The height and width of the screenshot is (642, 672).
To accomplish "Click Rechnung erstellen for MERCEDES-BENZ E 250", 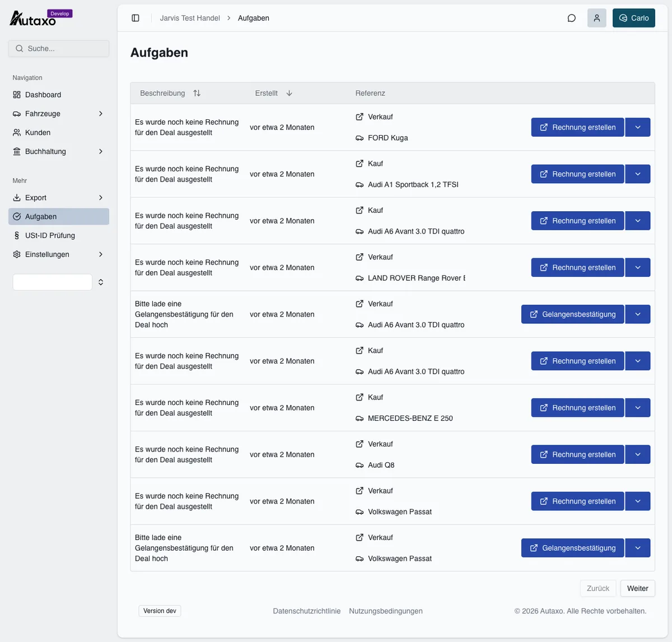I will click(x=577, y=408).
